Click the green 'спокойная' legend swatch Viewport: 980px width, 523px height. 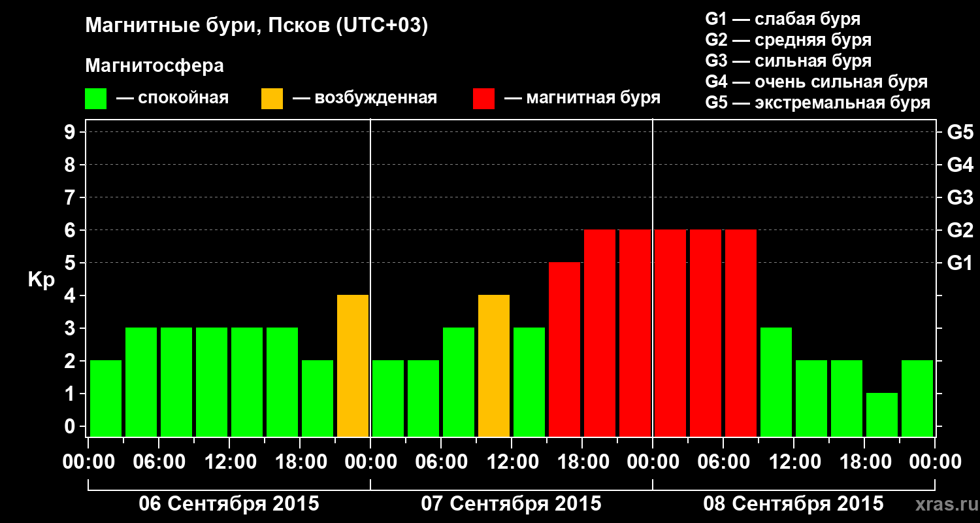pos(95,98)
